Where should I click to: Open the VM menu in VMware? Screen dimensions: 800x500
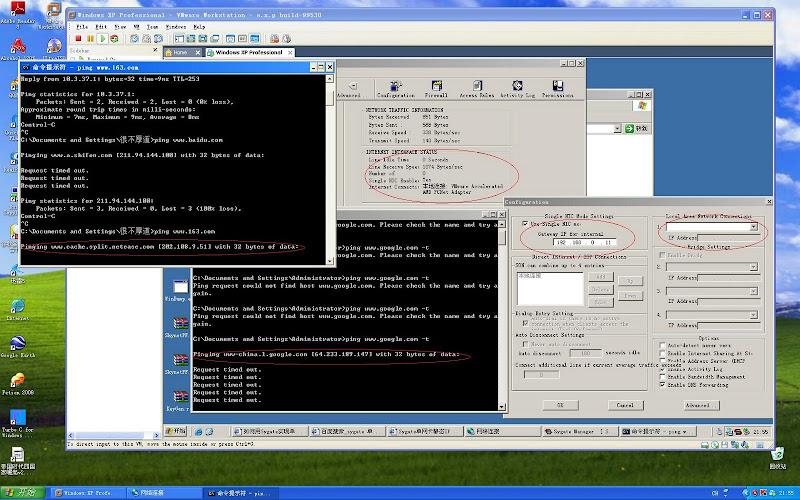137,27
